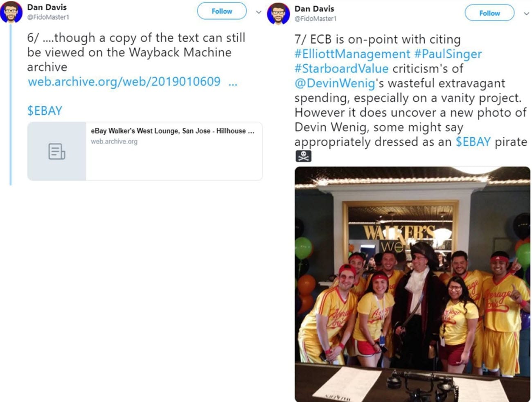Click the Dan Davis name on right tweet
This screenshot has width=532, height=402.
314,9
